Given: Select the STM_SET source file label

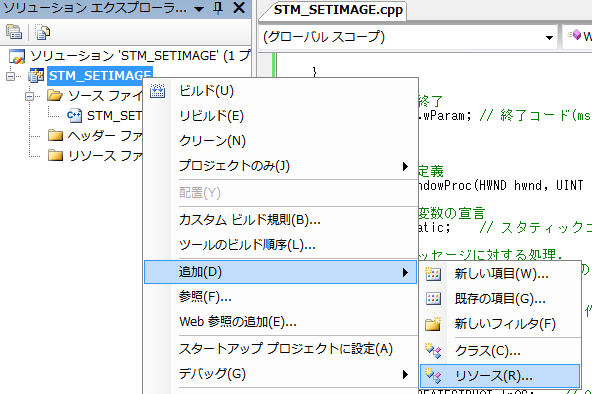Looking at the screenshot, I should point(114,115).
